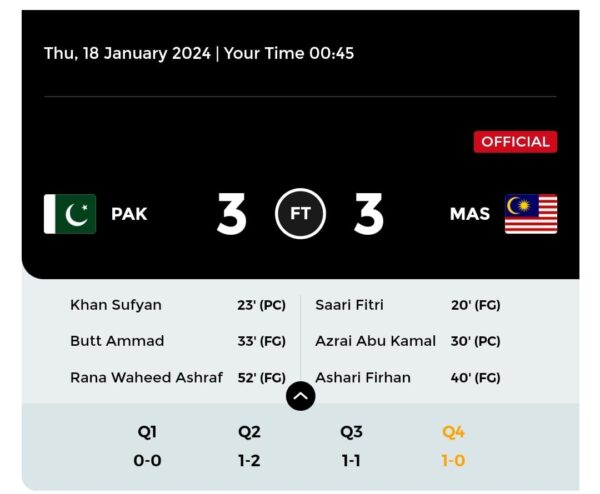Open scorer Saari Fitri
The image size is (600, 494).
349,305
